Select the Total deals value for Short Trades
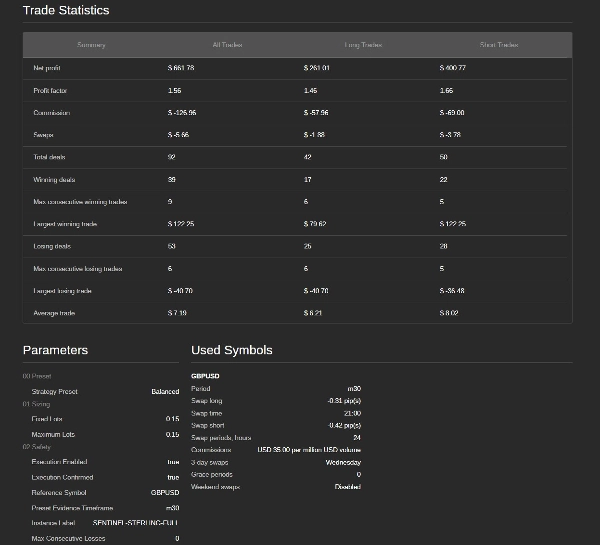 point(443,157)
